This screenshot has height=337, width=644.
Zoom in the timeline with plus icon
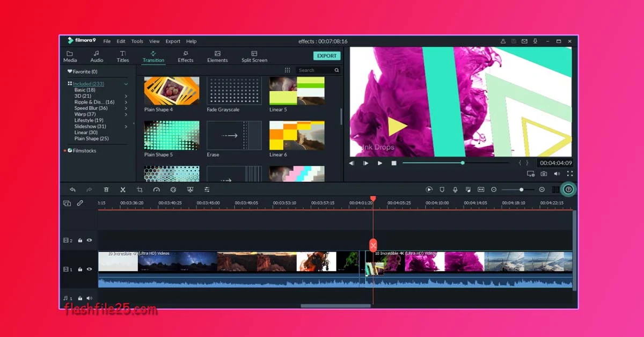pyautogui.click(x=542, y=189)
